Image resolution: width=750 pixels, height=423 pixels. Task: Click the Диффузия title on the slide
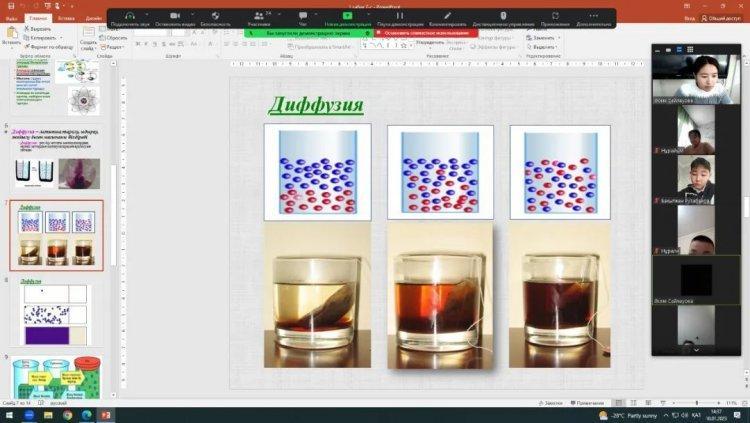316,105
